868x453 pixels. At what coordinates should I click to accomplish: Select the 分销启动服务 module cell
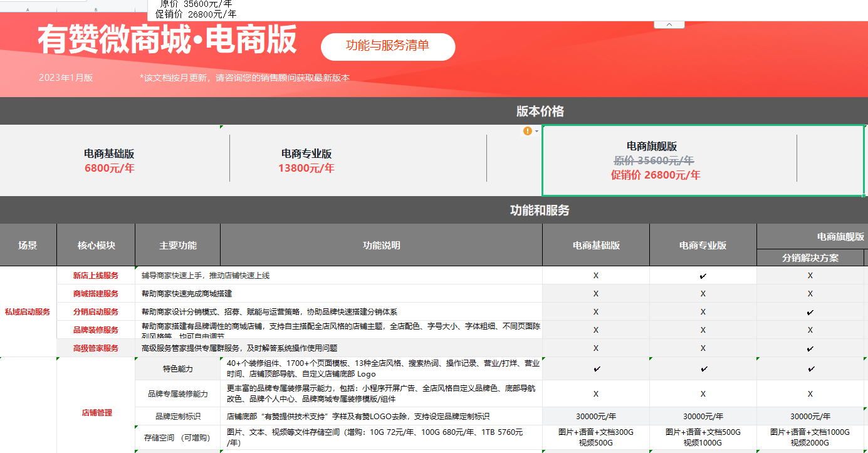click(96, 311)
